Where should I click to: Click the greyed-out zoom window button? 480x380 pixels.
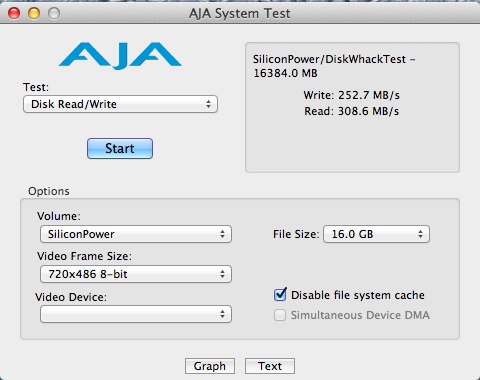coord(54,13)
